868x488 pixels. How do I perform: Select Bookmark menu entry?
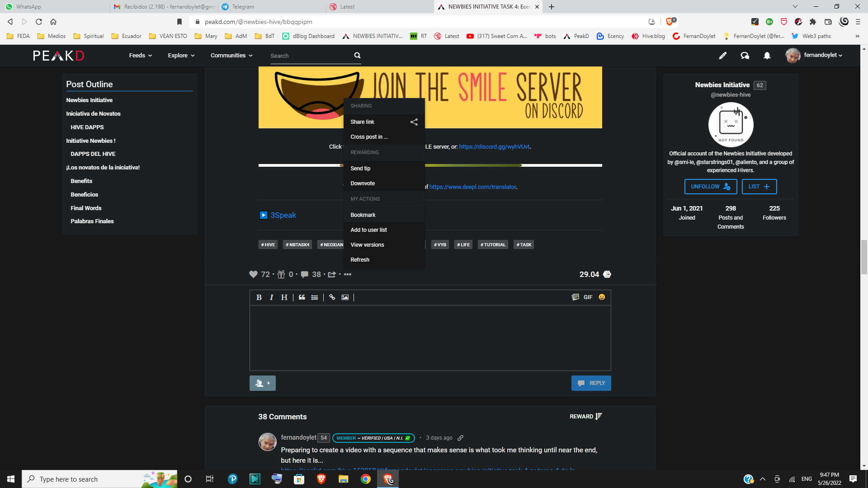tap(384, 215)
